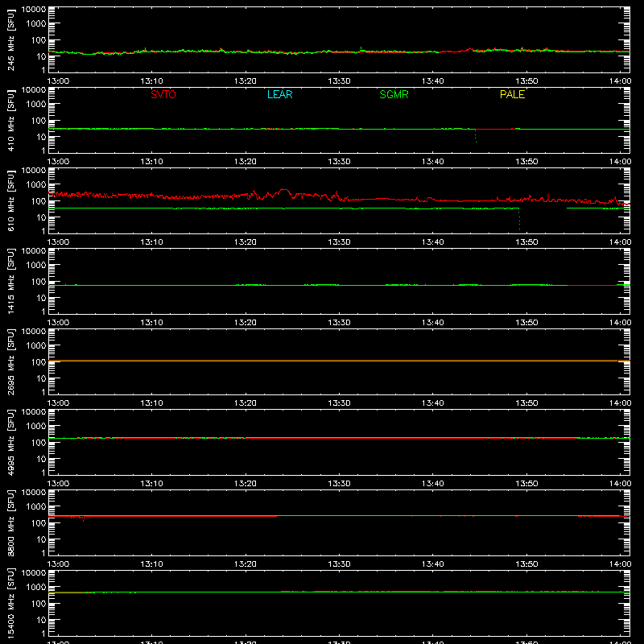
Task: Click the 10 tick label of 15400 MHz plot
Action: click(41, 620)
